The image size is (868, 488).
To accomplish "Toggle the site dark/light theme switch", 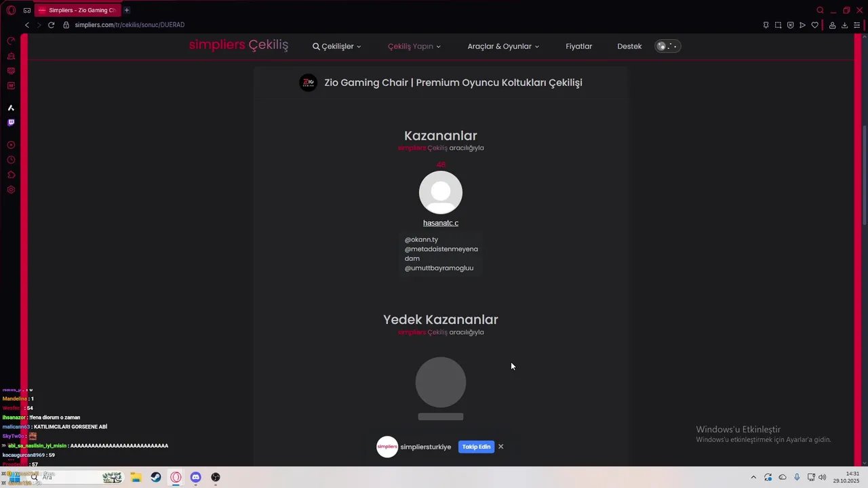I will coord(667,46).
